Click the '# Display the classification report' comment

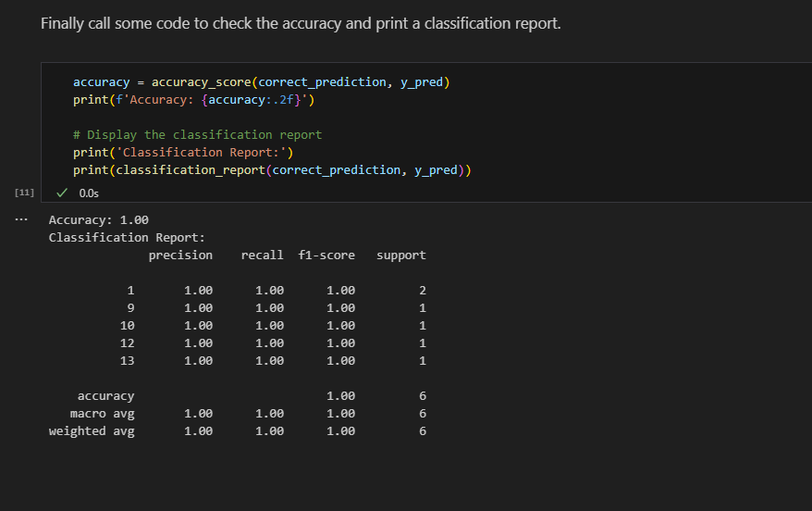tap(197, 135)
